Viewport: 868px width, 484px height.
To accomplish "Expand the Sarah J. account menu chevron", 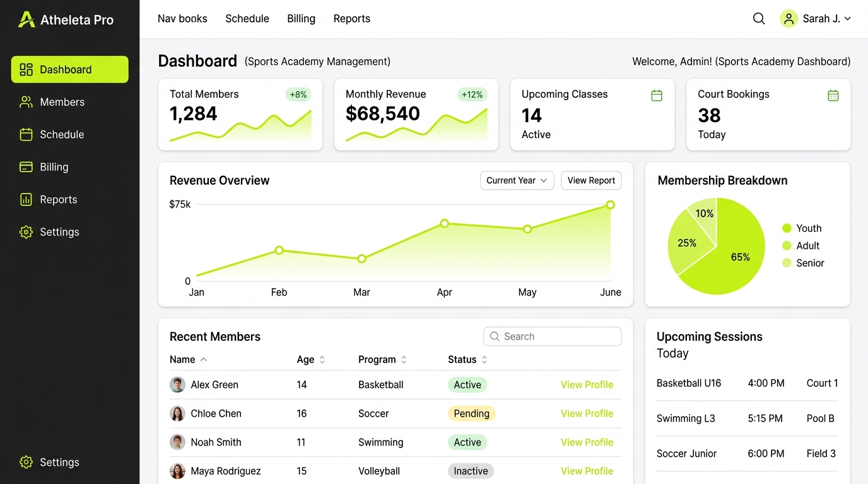I will coord(848,19).
